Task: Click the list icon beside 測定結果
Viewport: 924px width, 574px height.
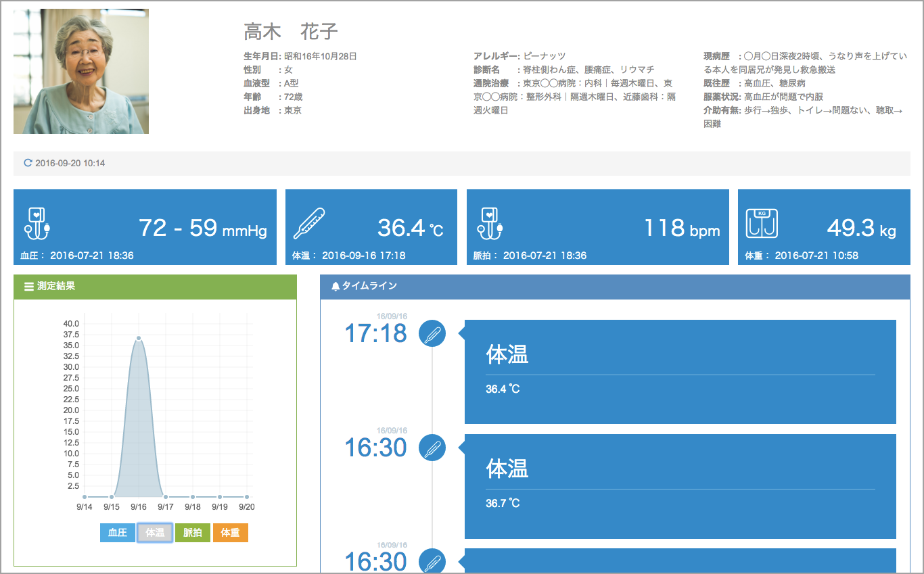Action: pyautogui.click(x=29, y=287)
